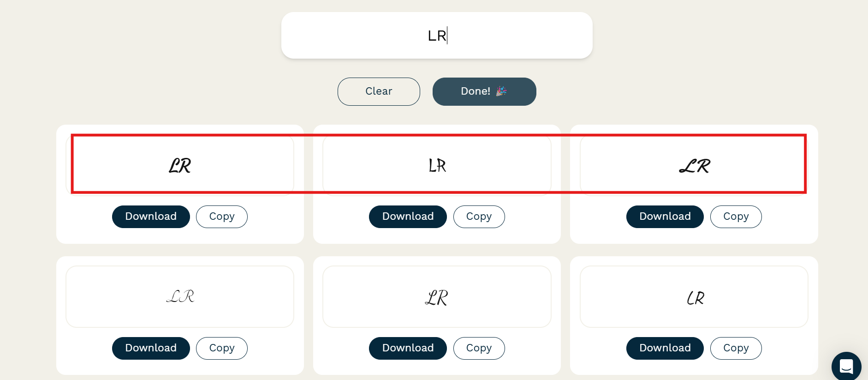The width and height of the screenshot is (868, 380).
Task: Select the bottom-left thin script LR preview
Action: click(x=180, y=296)
